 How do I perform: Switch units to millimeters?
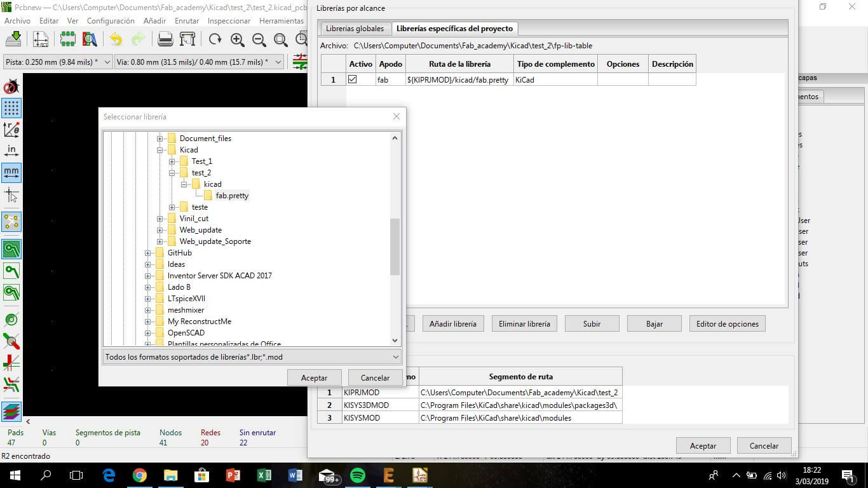[x=11, y=172]
